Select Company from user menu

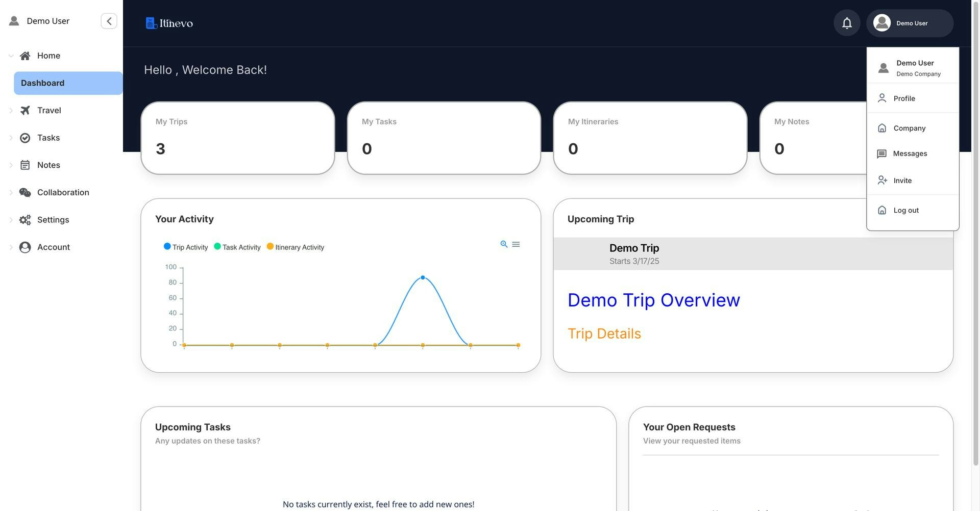tap(913, 128)
